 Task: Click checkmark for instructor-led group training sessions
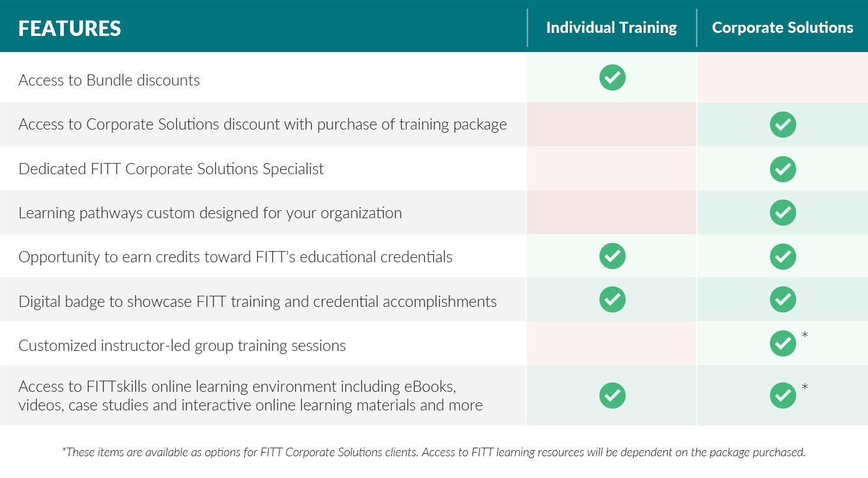click(x=783, y=343)
